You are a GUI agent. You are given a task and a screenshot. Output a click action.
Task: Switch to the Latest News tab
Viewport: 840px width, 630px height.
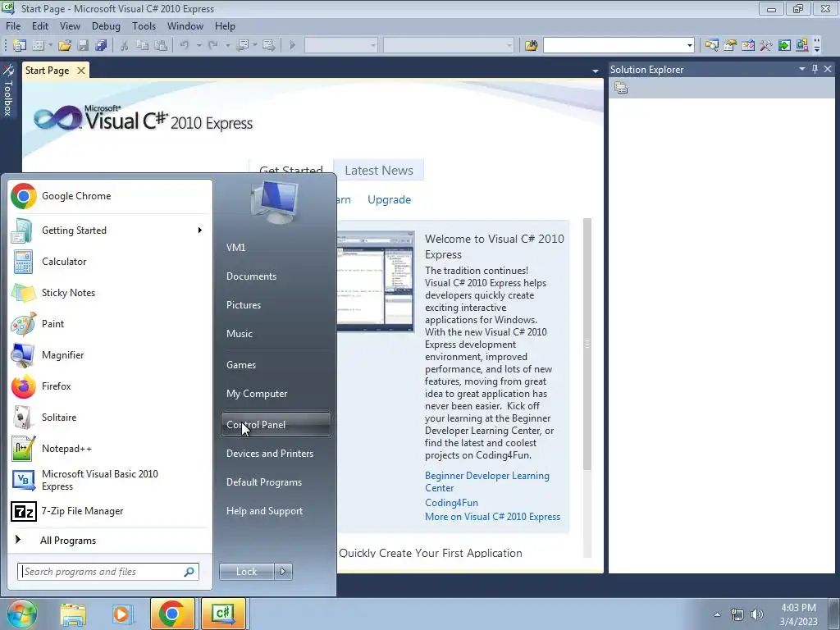click(x=379, y=171)
